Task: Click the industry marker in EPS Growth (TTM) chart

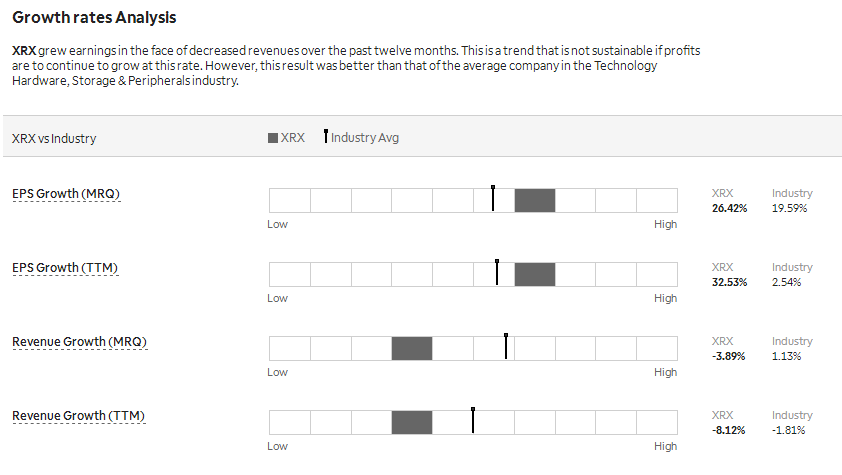Action: (x=497, y=272)
